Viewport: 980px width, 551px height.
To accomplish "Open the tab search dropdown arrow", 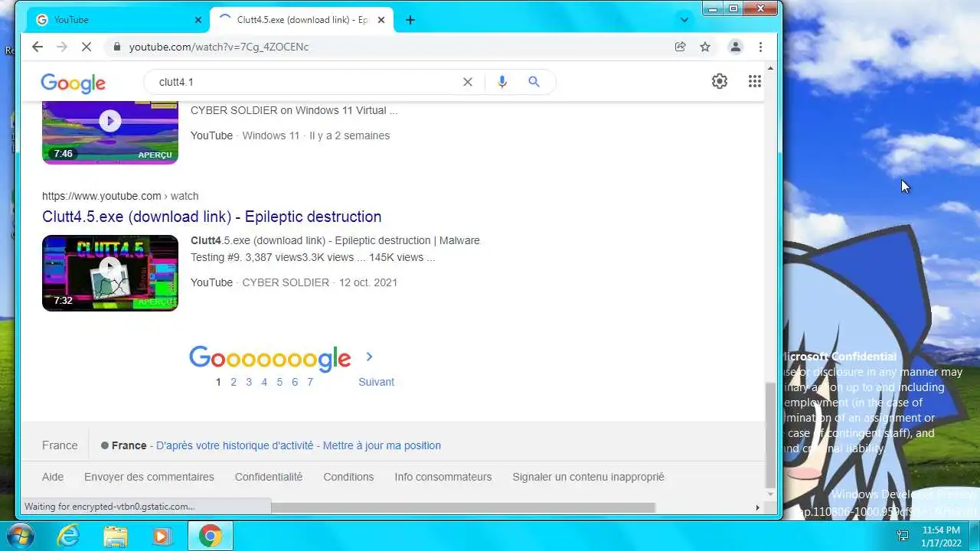I will [x=684, y=20].
